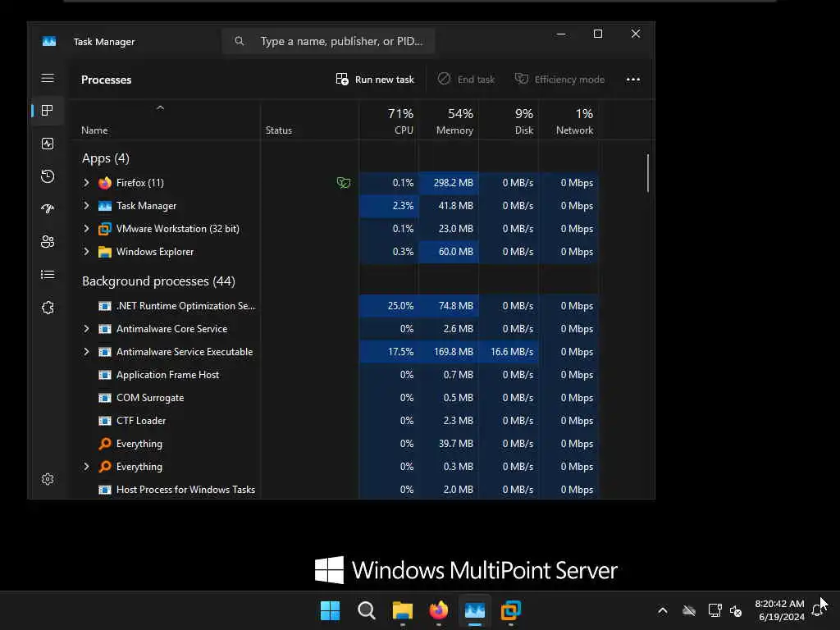The width and height of the screenshot is (840, 630).
Task: Click the search box in Task Manager
Action: click(328, 41)
